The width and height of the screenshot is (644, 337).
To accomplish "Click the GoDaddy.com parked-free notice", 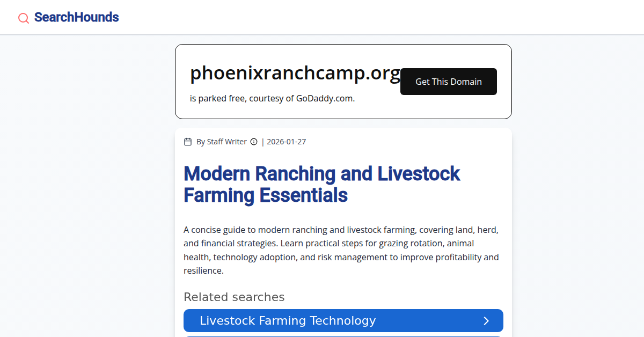I will point(272,99).
